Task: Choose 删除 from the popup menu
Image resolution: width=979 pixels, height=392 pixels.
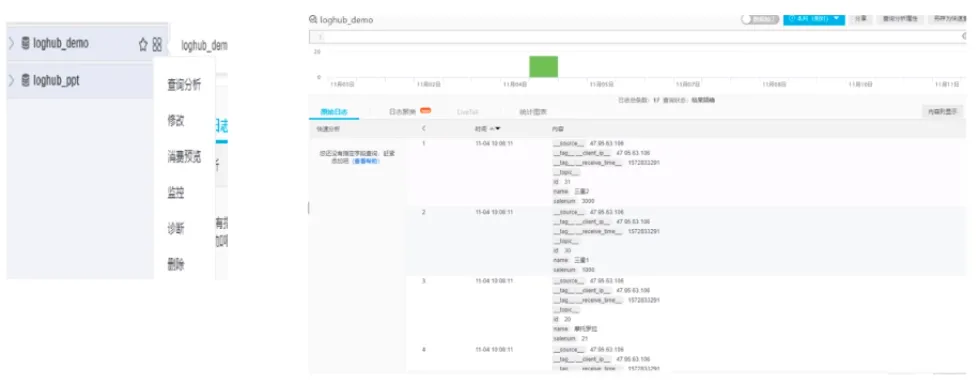Action: click(x=176, y=264)
